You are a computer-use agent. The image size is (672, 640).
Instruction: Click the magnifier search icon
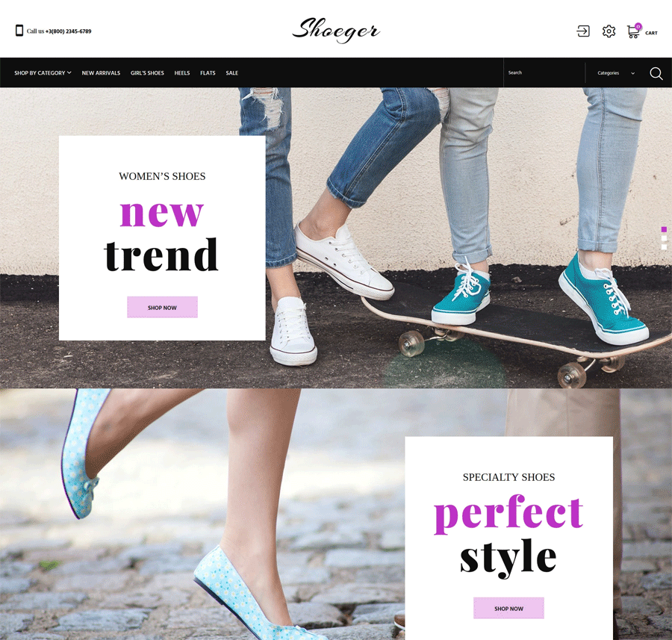656,73
